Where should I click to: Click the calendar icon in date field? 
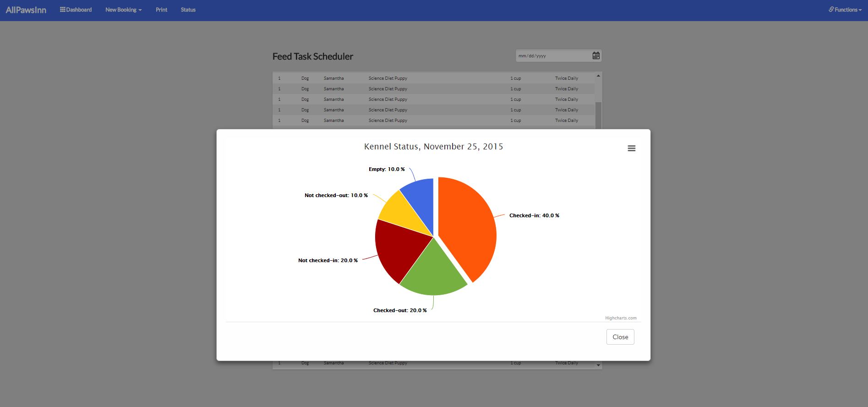[595, 55]
